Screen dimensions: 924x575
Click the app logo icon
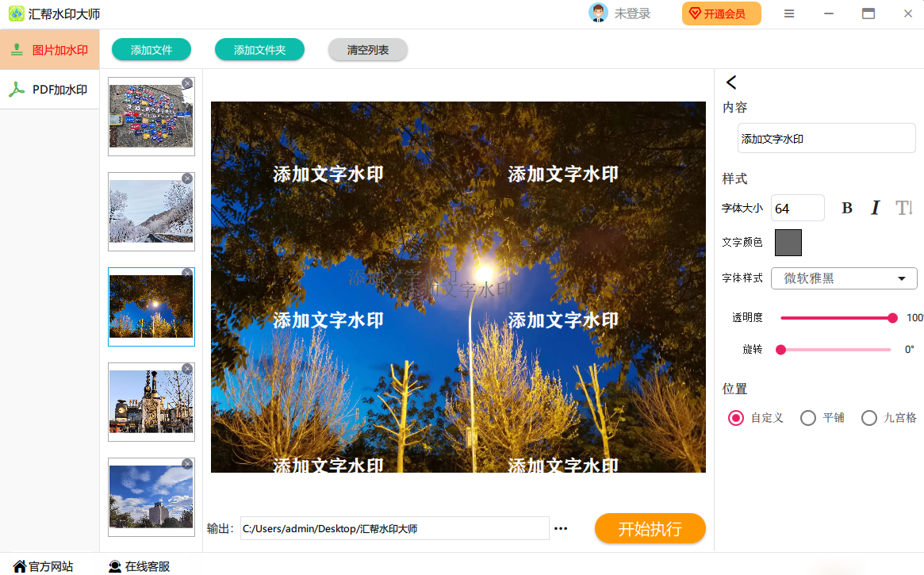coord(17,13)
